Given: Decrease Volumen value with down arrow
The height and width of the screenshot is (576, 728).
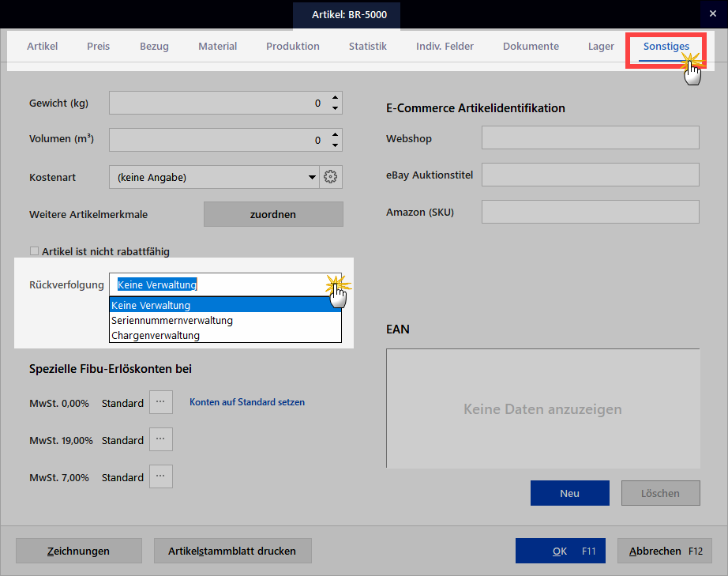Looking at the screenshot, I should 336,145.
